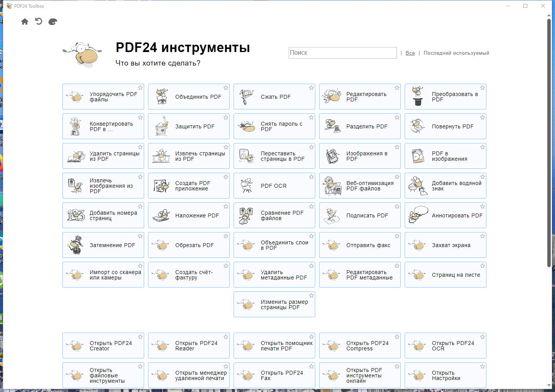This screenshot has height=392, width=555.
Task: Mark Извлечь страницы из PDF as favorite
Action: (226, 147)
